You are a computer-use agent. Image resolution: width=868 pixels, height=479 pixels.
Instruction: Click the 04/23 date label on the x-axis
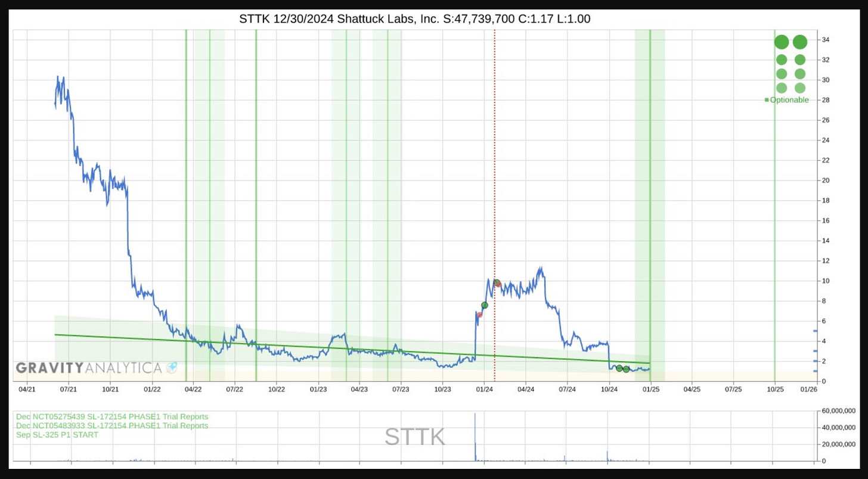(359, 389)
